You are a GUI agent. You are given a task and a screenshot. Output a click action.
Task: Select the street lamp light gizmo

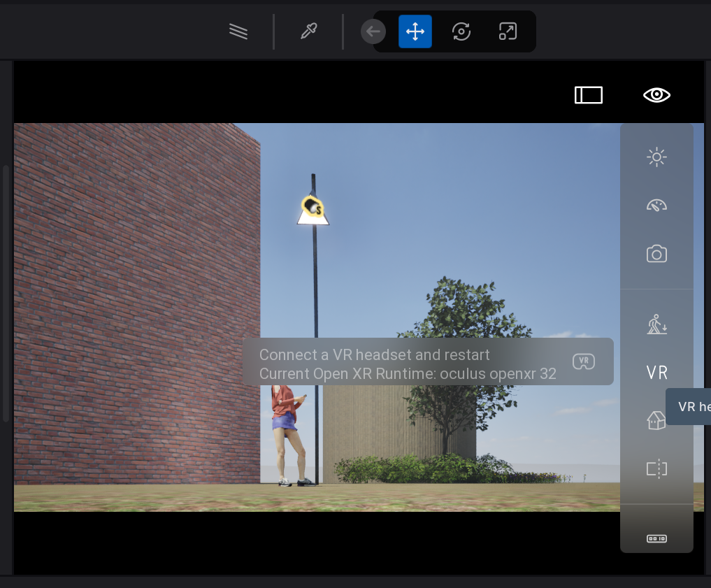[313, 210]
